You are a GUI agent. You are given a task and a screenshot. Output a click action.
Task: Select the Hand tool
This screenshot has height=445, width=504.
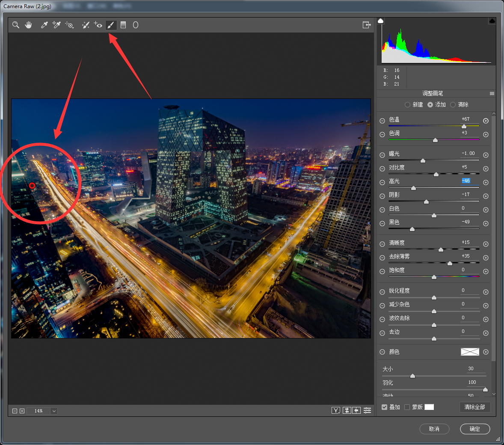pyautogui.click(x=28, y=25)
